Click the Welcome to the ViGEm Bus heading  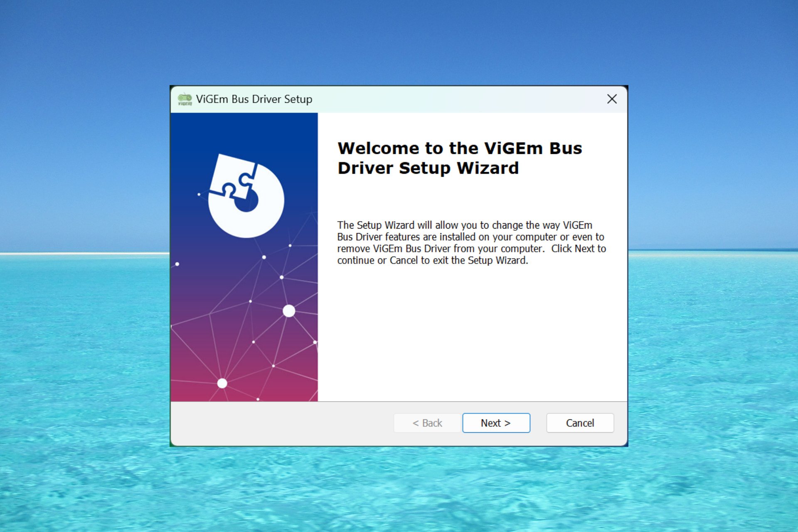tap(460, 158)
